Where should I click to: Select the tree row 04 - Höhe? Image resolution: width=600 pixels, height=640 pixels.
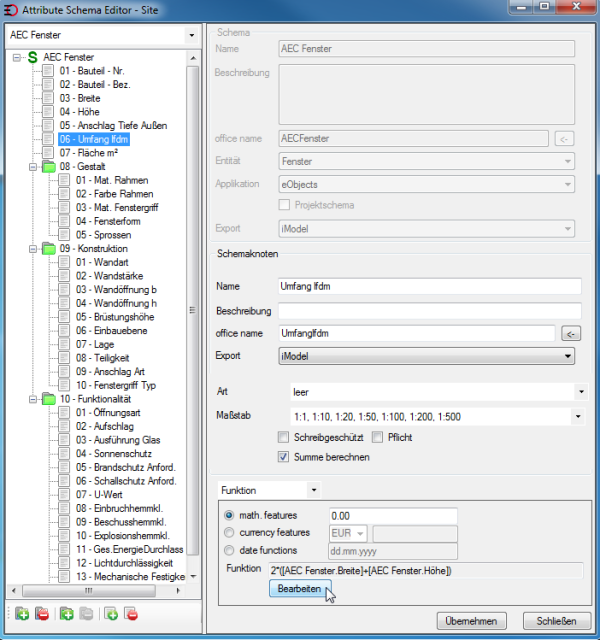[80, 112]
